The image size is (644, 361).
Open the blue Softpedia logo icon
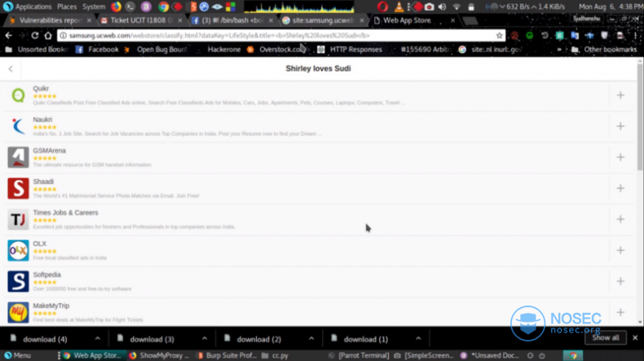point(18,281)
